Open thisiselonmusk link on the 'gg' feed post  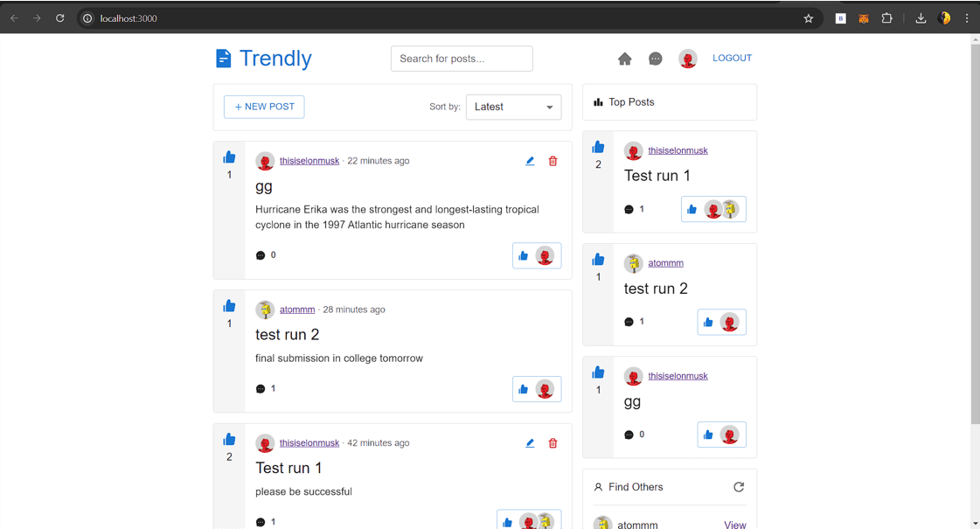click(309, 161)
